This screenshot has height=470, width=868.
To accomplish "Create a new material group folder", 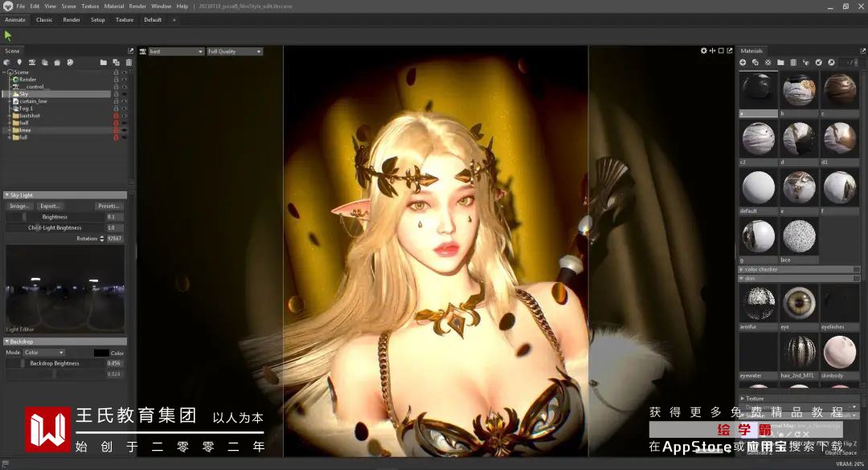I will pos(780,63).
